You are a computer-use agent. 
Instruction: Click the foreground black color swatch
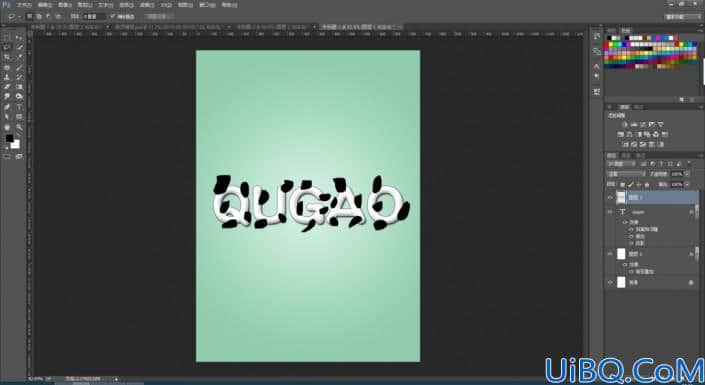(9, 139)
